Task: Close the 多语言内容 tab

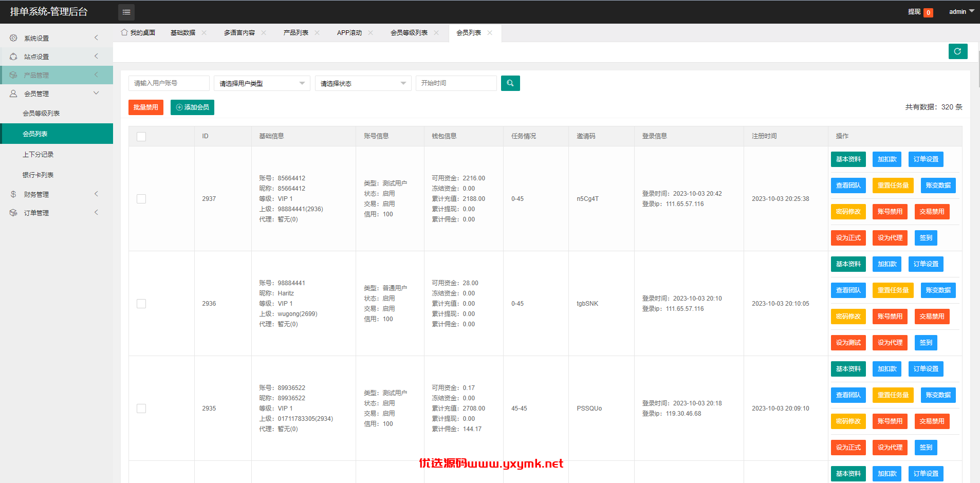Action: point(264,32)
